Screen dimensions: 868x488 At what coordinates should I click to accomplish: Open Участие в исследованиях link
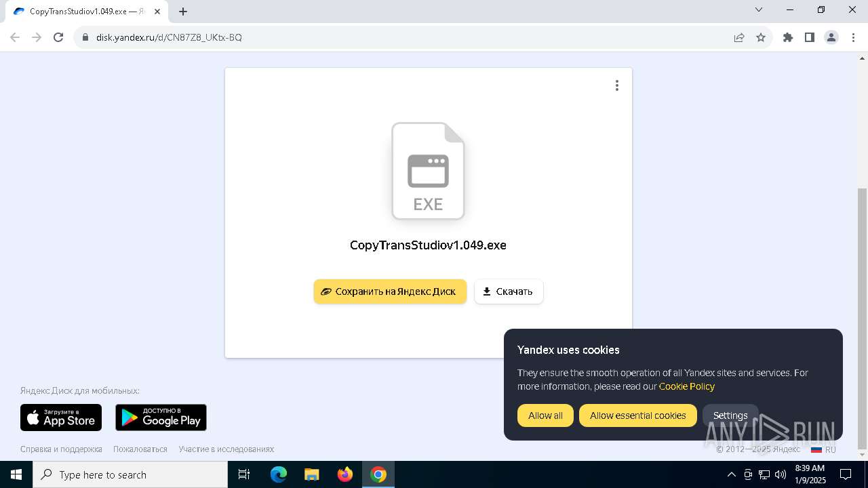(226, 449)
